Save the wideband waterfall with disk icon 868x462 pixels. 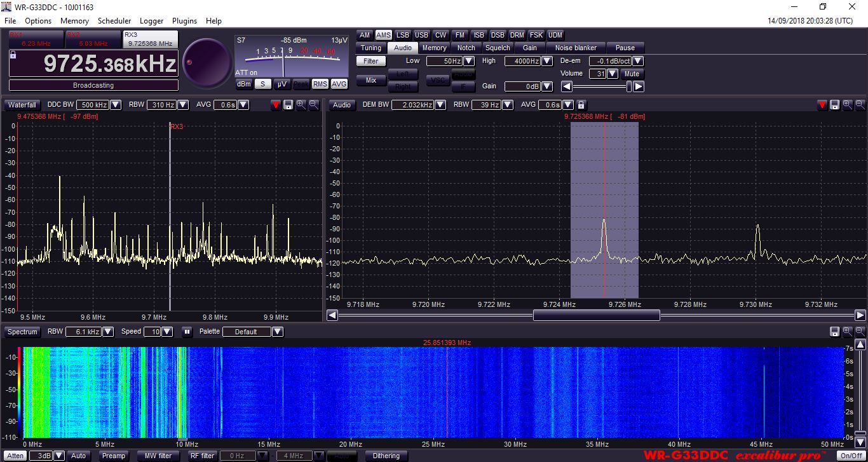click(x=834, y=332)
